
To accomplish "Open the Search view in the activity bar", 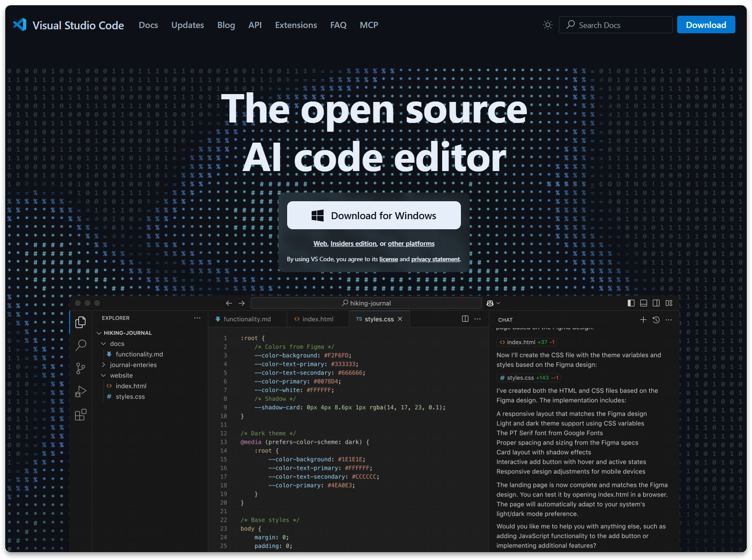I will coord(81,345).
